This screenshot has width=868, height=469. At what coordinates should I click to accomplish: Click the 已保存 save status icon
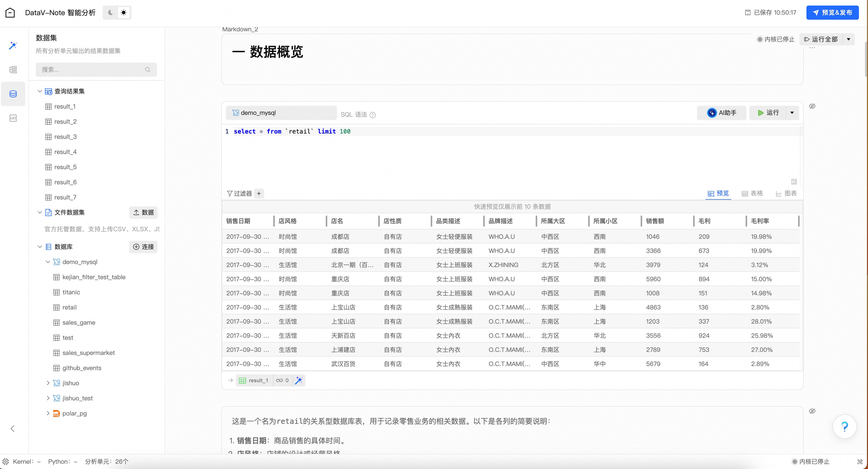tap(748, 13)
